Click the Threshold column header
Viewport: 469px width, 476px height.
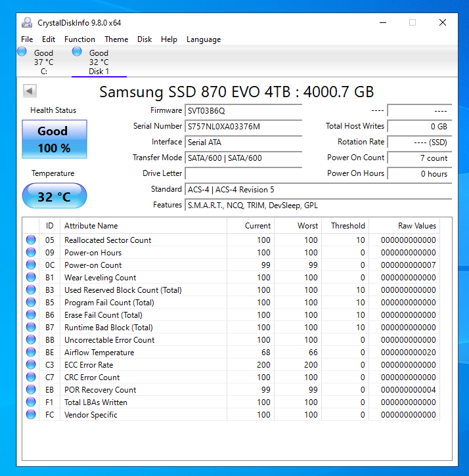pyautogui.click(x=346, y=226)
